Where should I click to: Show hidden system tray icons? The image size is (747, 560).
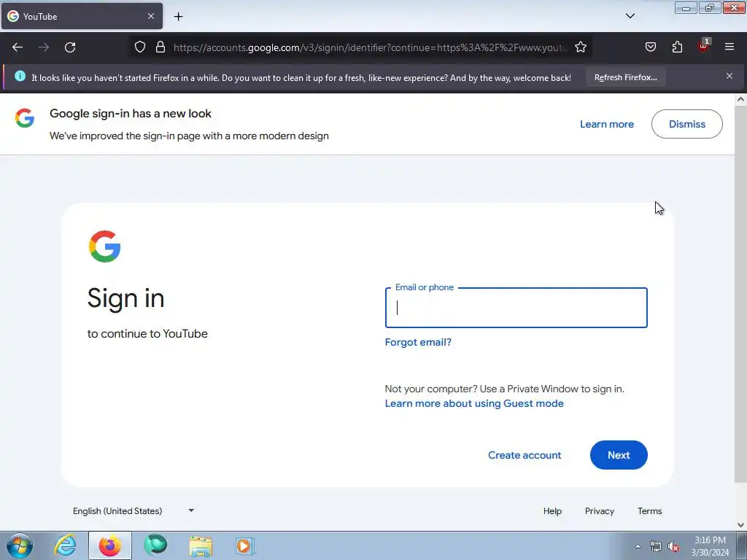point(638,546)
